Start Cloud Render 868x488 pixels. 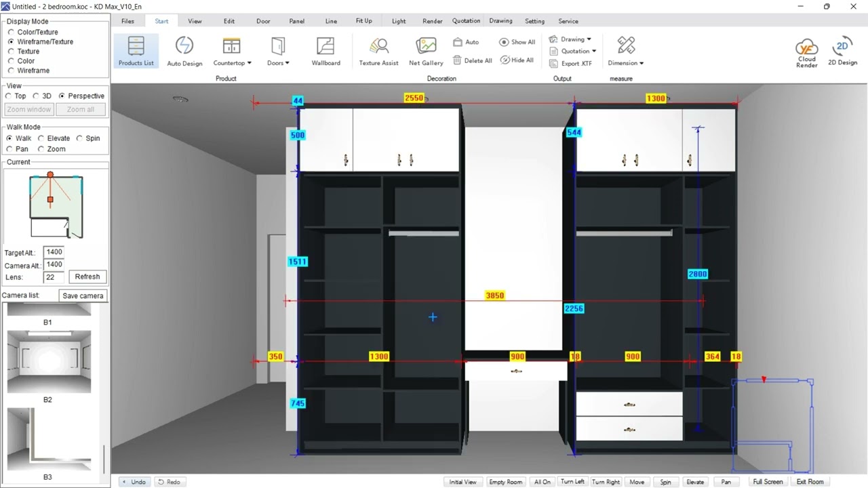pyautogui.click(x=806, y=53)
